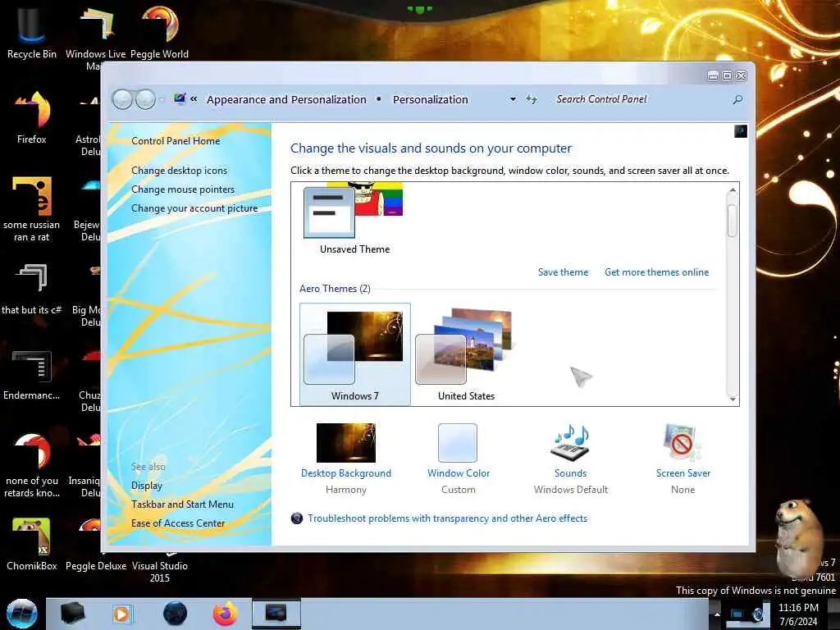Click the Control Panel help icon
The image size is (840, 630).
click(741, 131)
